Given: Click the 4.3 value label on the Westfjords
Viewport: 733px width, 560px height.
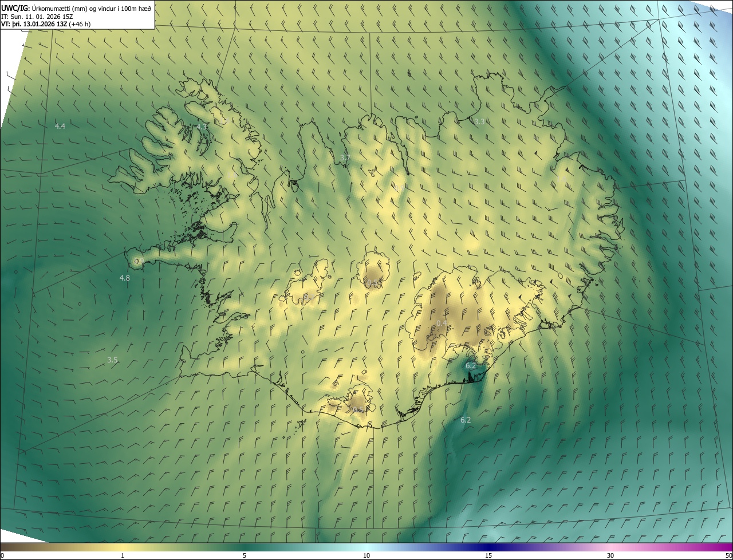Looking at the screenshot, I should click(202, 127).
